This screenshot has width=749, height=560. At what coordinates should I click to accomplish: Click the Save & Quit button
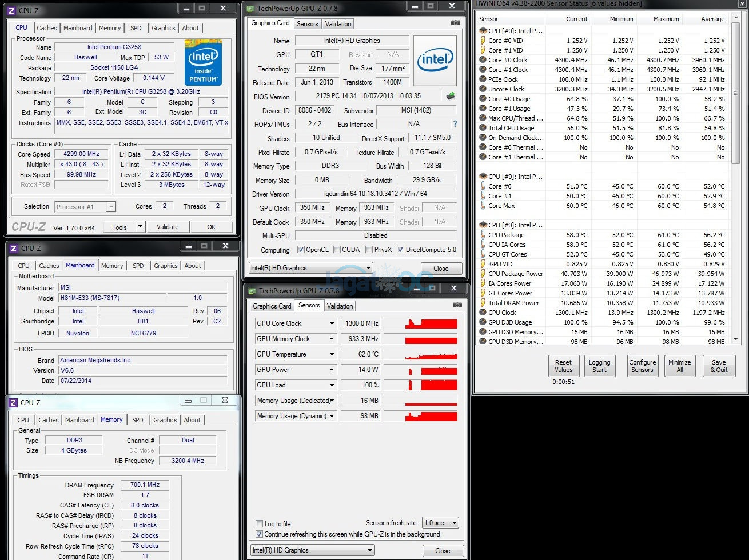click(x=719, y=366)
